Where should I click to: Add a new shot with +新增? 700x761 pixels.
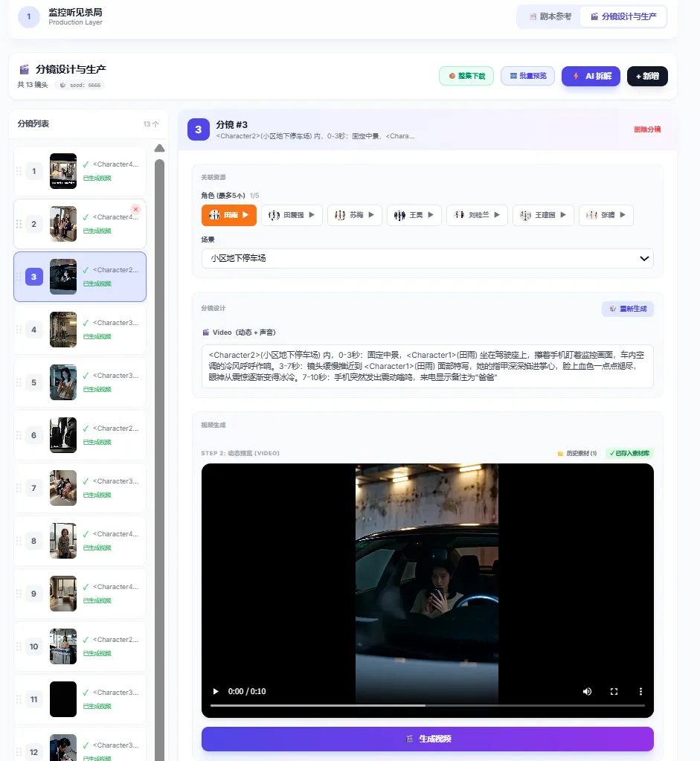(647, 76)
